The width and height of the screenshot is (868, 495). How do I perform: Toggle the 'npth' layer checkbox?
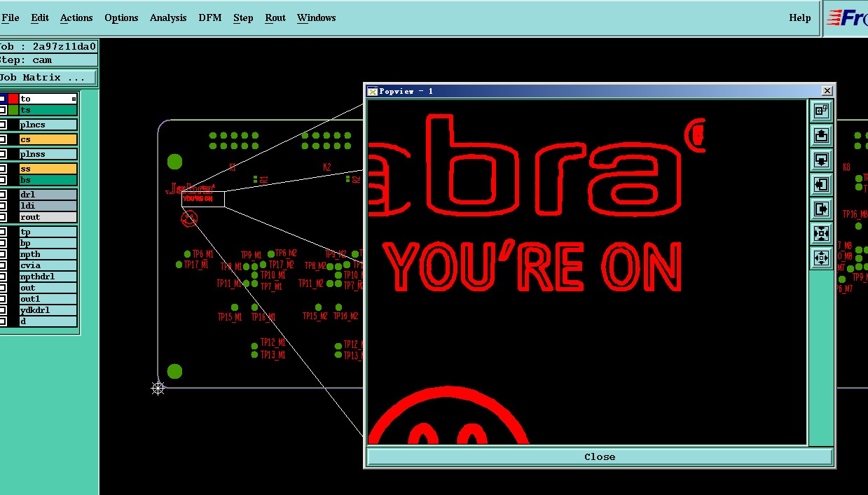pyautogui.click(x=3, y=254)
